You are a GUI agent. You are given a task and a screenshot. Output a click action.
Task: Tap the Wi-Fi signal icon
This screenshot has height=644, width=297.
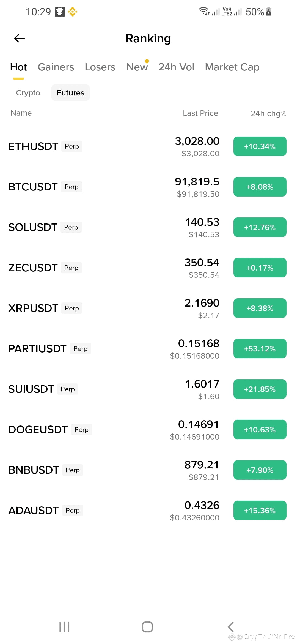(x=204, y=11)
